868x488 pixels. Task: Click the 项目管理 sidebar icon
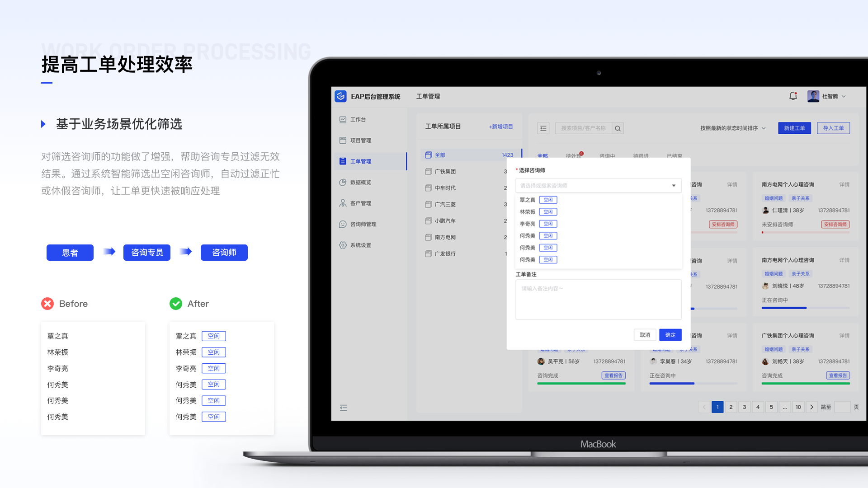click(x=343, y=141)
